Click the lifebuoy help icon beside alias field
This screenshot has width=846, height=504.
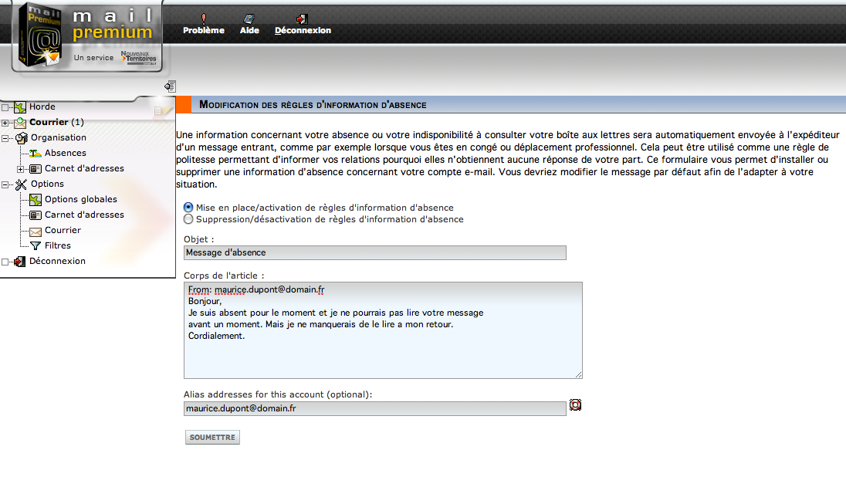(575, 404)
